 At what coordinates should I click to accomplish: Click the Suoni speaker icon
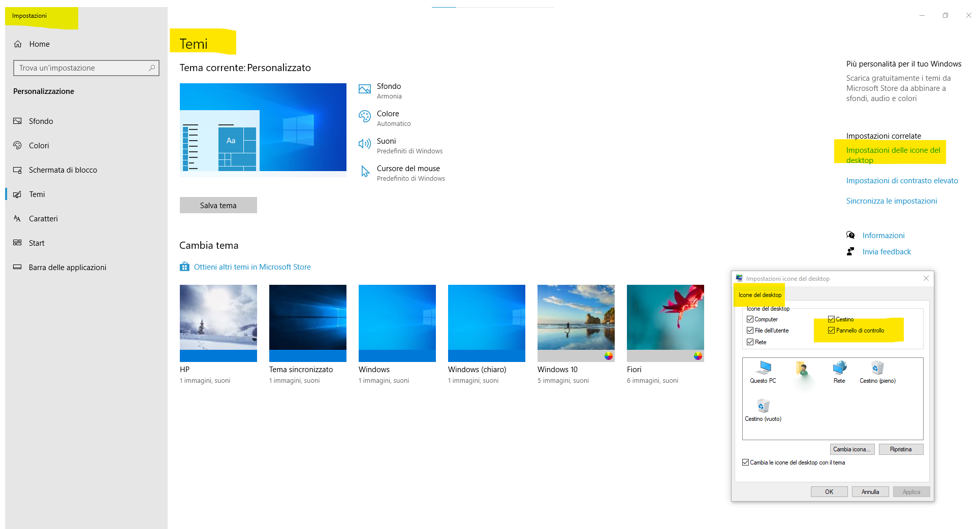pos(365,144)
